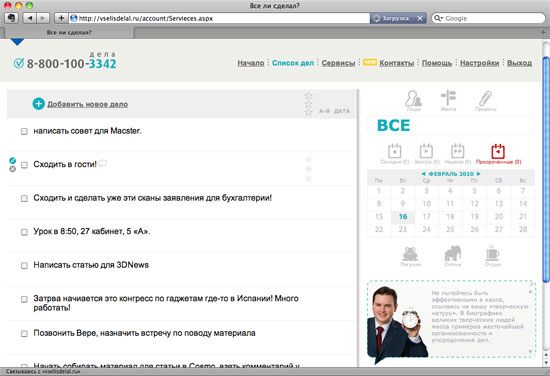550x376 pixels.
Task: Click the ВСЕ filter heading
Action: pos(393,125)
